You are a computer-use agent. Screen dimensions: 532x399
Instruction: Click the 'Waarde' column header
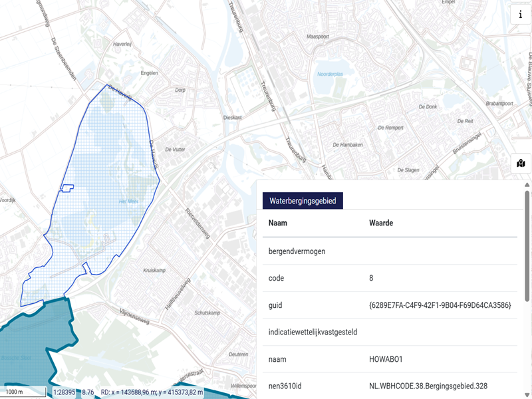(x=381, y=223)
